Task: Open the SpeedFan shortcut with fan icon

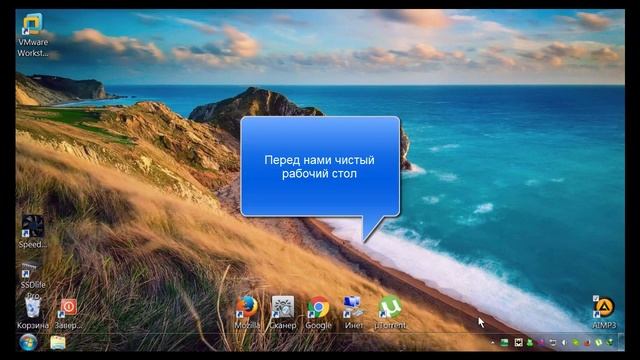Action: [32, 231]
